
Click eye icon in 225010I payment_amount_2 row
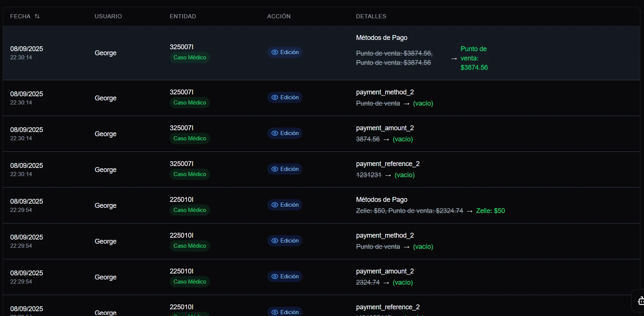(x=275, y=277)
